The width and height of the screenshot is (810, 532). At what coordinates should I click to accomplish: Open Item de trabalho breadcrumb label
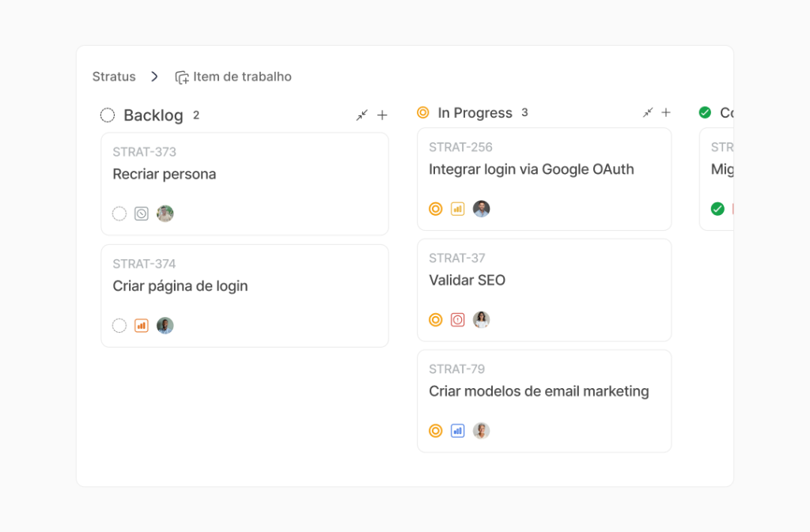(x=242, y=77)
